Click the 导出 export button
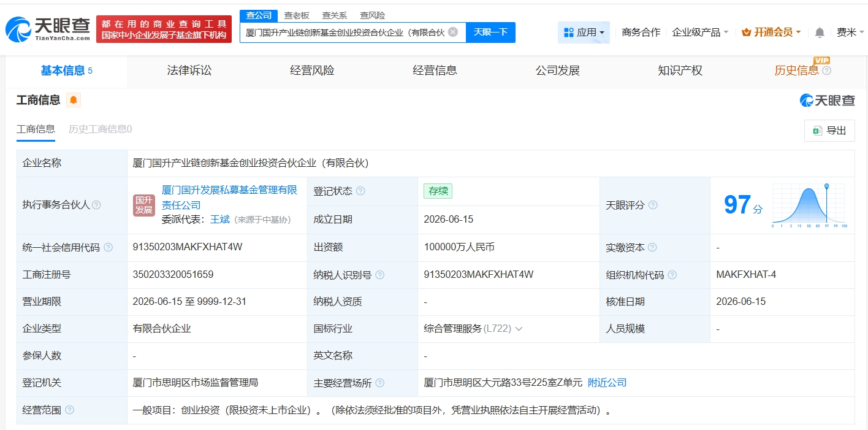This screenshot has width=868, height=430. [829, 131]
